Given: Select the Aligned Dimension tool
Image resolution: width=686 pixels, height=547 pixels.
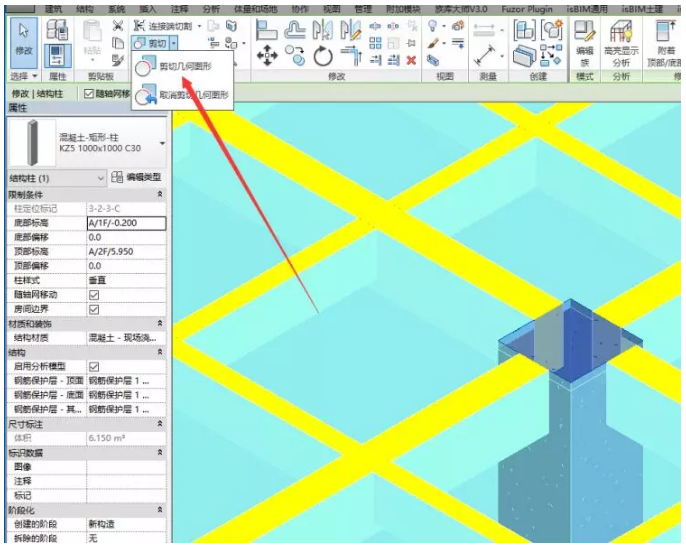Looking at the screenshot, I should pyautogui.click(x=484, y=56).
